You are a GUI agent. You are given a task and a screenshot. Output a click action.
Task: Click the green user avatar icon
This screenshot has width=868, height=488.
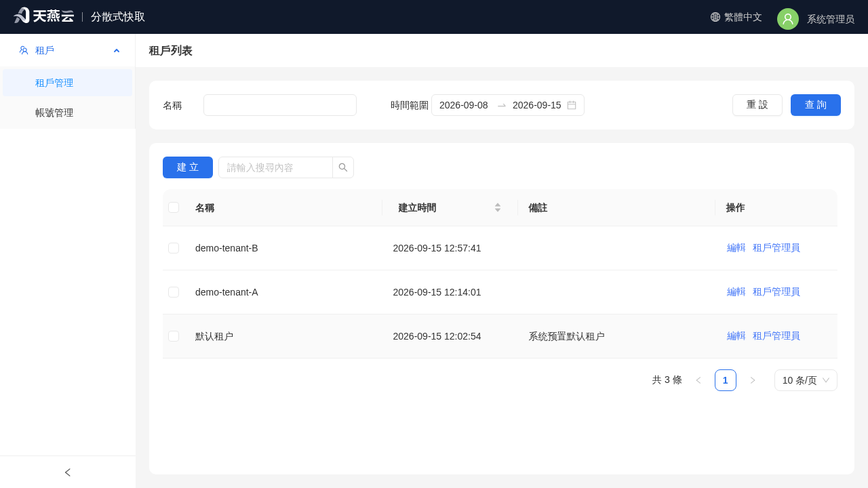point(788,19)
